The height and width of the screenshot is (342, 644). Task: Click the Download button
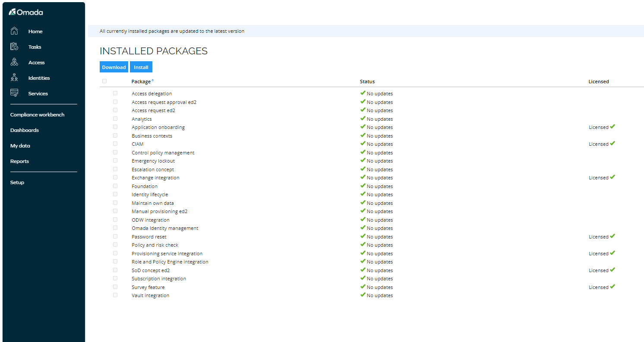[114, 67]
